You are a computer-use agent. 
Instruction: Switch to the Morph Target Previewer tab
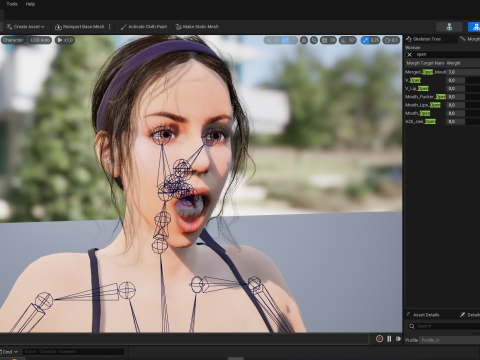click(x=469, y=39)
